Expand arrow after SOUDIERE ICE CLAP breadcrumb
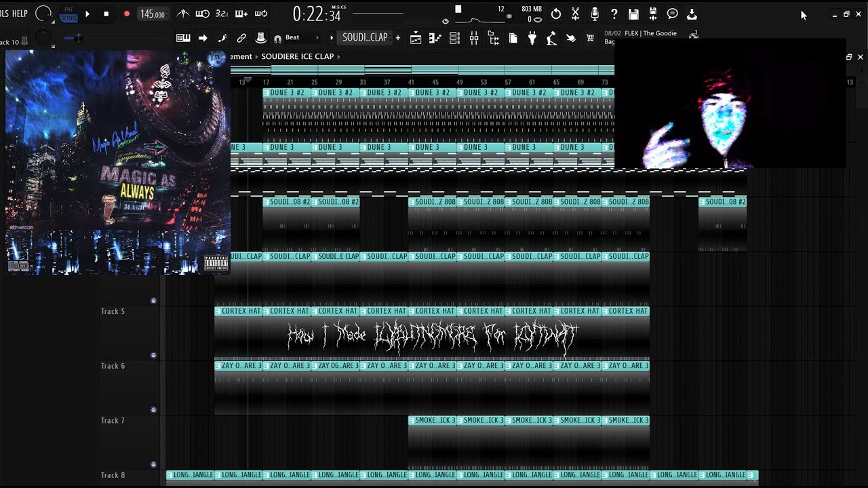This screenshot has height=488, width=868. pos(338,57)
